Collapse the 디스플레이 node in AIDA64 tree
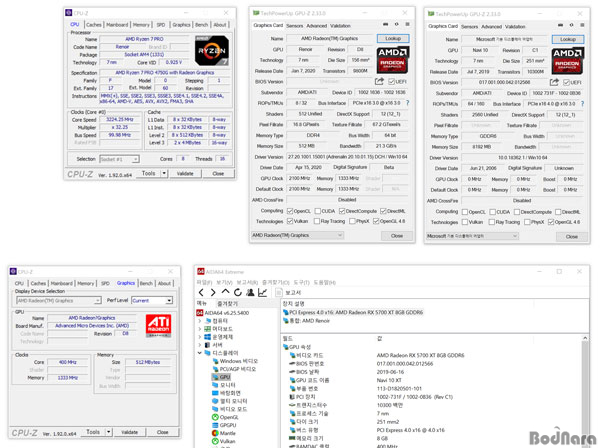The image size is (600, 448). tap(200, 353)
